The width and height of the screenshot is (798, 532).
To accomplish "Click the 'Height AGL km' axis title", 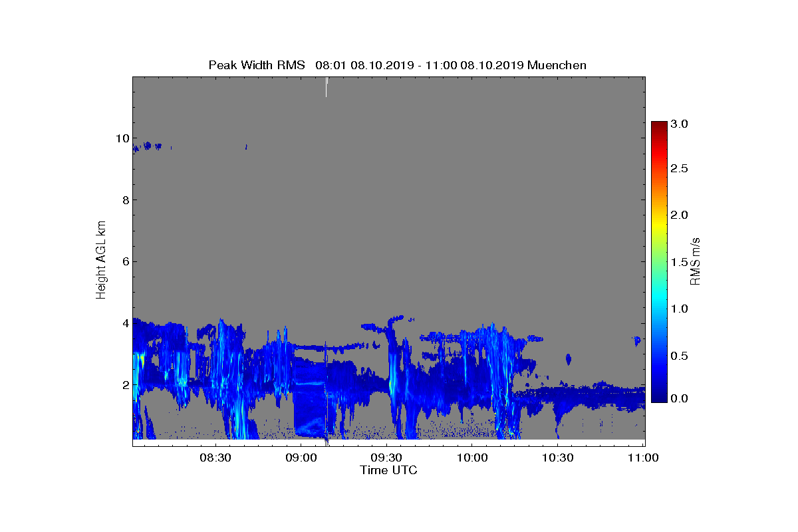I will coord(101,261).
